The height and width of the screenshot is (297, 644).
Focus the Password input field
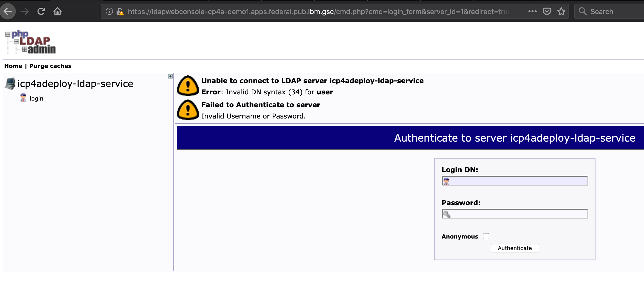pos(518,214)
